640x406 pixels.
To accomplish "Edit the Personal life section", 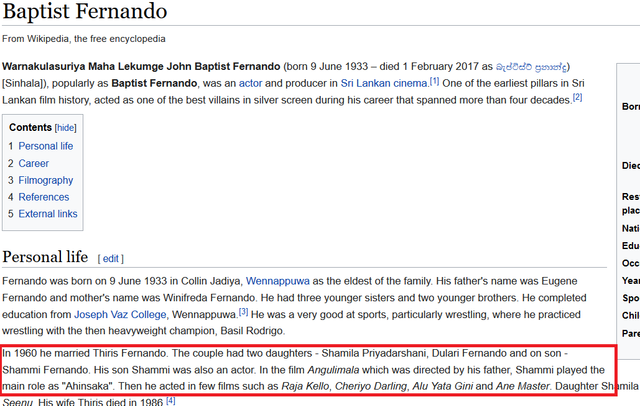I will coord(111,259).
